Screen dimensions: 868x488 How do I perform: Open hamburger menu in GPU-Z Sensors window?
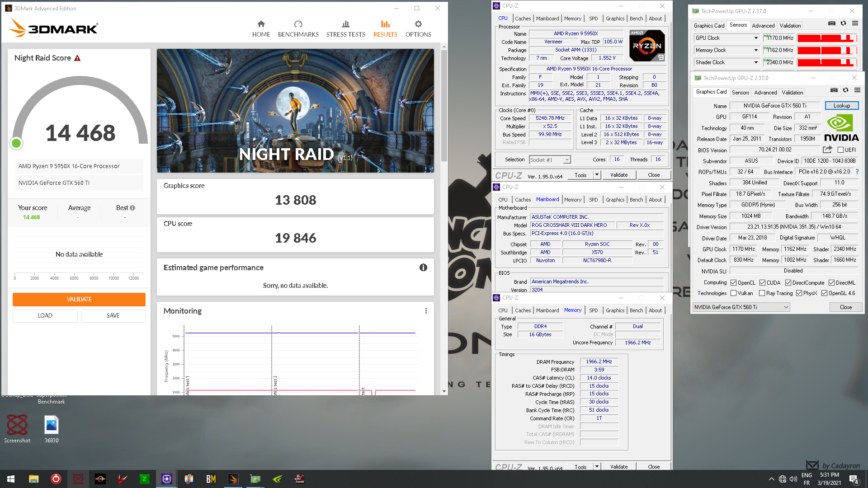(855, 23)
